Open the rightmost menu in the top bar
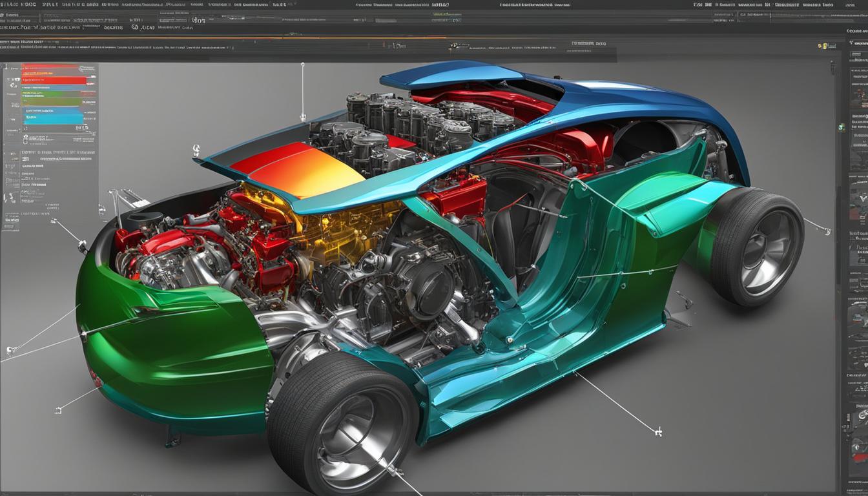The image size is (868, 496). tap(846, 5)
